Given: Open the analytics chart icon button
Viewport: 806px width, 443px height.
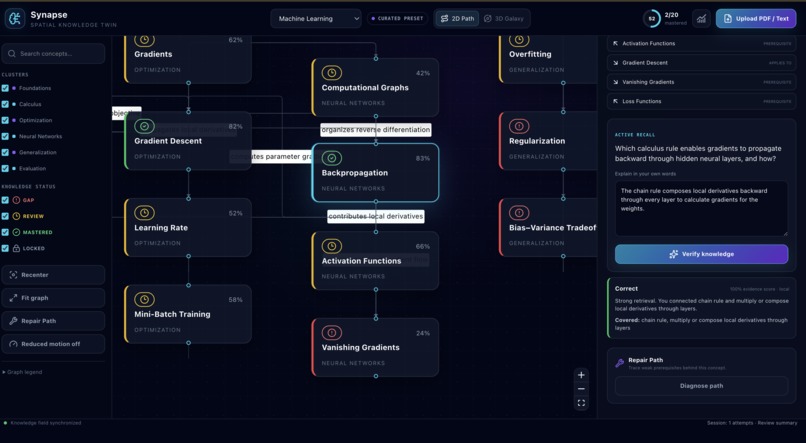Looking at the screenshot, I should [x=701, y=19].
